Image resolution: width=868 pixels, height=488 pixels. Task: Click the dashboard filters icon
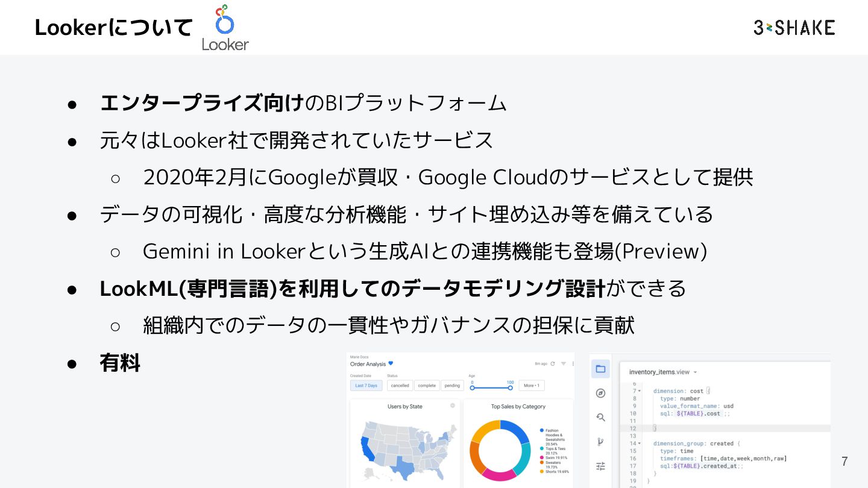[564, 364]
